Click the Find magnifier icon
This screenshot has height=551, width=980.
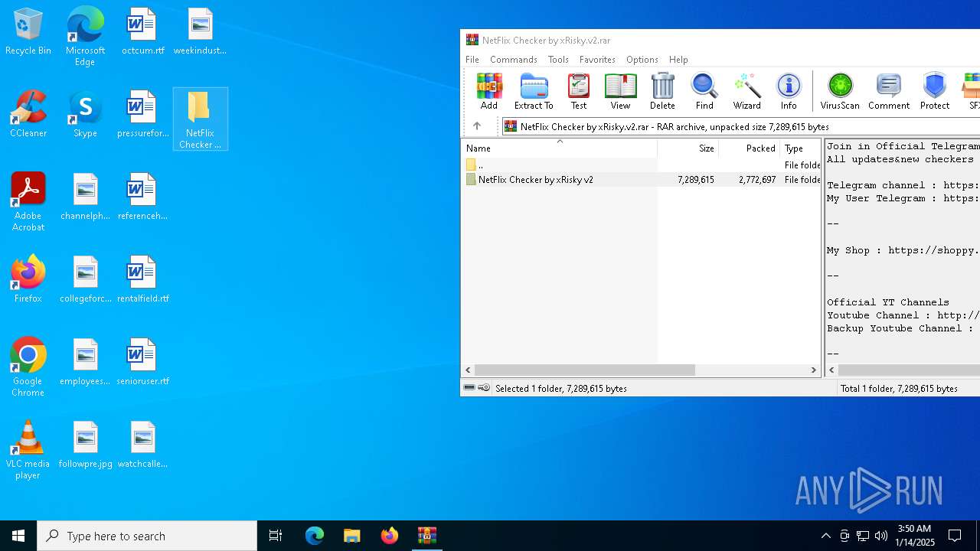coord(704,91)
